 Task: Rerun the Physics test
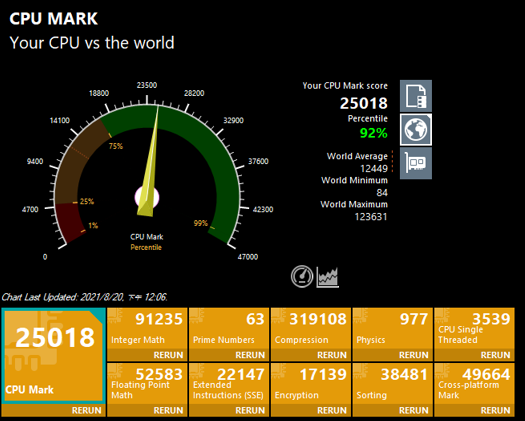414,355
